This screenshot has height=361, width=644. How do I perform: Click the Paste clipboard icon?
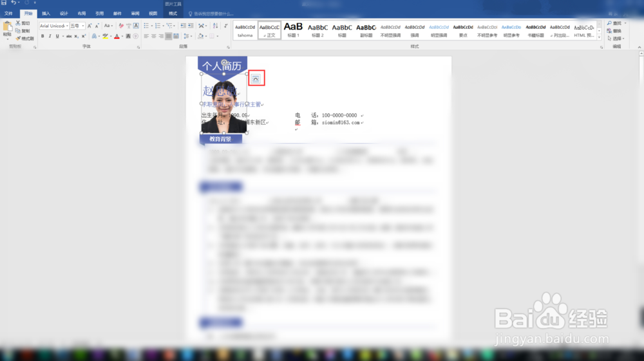coord(7,28)
